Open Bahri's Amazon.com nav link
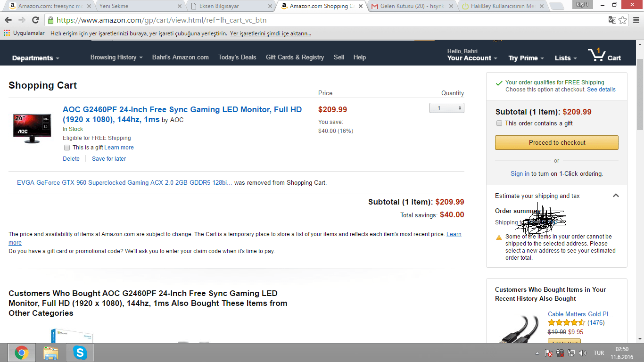644x362 pixels. pyautogui.click(x=181, y=57)
